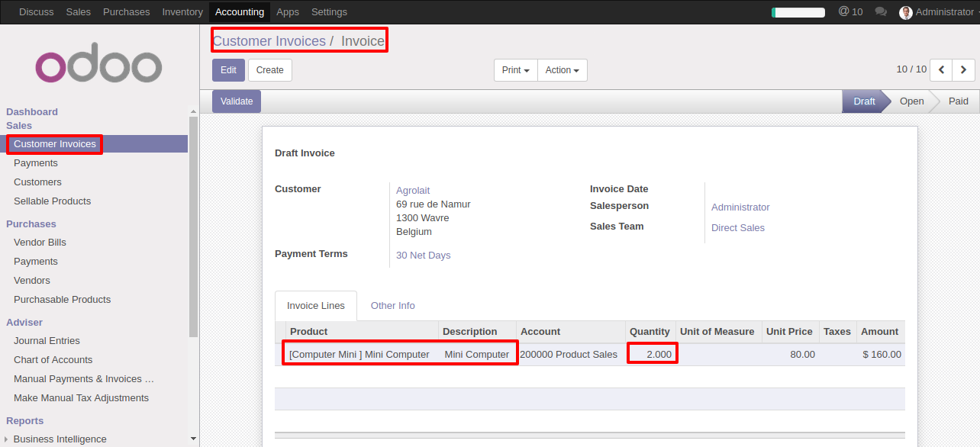This screenshot has width=980, height=447.
Task: Sort by Quantity column header
Action: tap(650, 332)
